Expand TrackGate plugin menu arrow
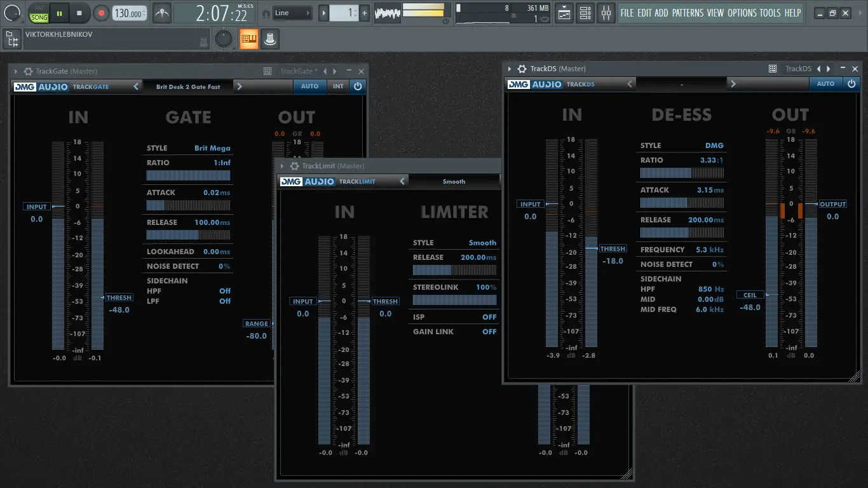Image resolution: width=868 pixels, height=488 pixels. pyautogui.click(x=15, y=71)
